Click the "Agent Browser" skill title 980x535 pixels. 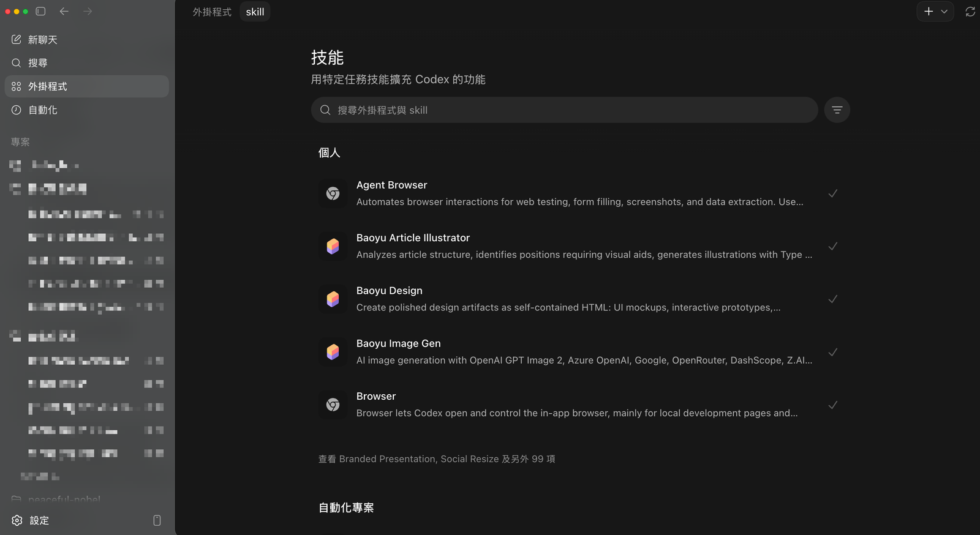392,185
